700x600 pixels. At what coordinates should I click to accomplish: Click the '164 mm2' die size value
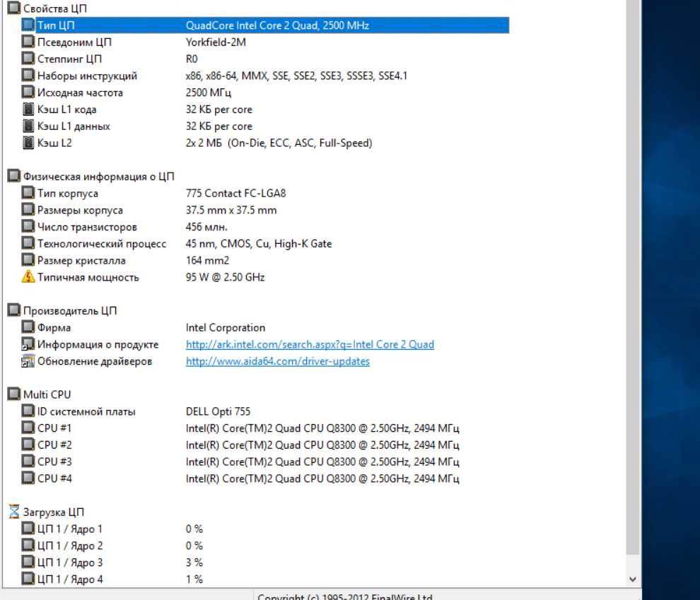point(208,261)
